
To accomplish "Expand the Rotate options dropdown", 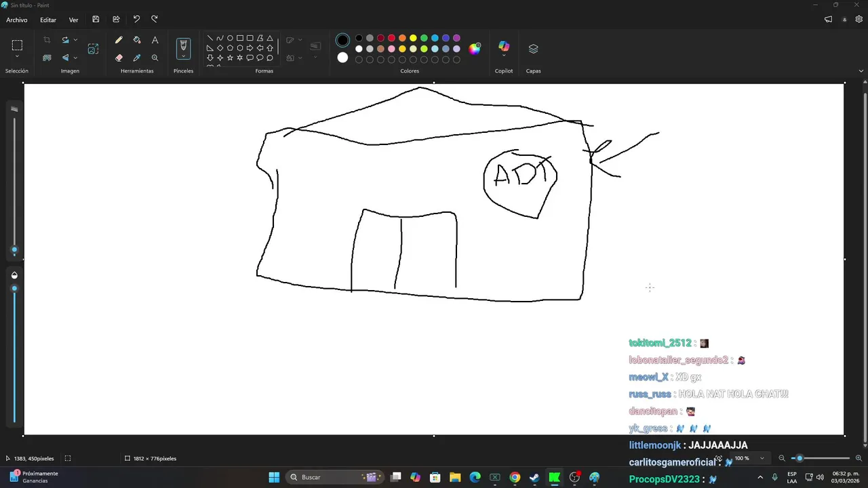I will point(75,41).
